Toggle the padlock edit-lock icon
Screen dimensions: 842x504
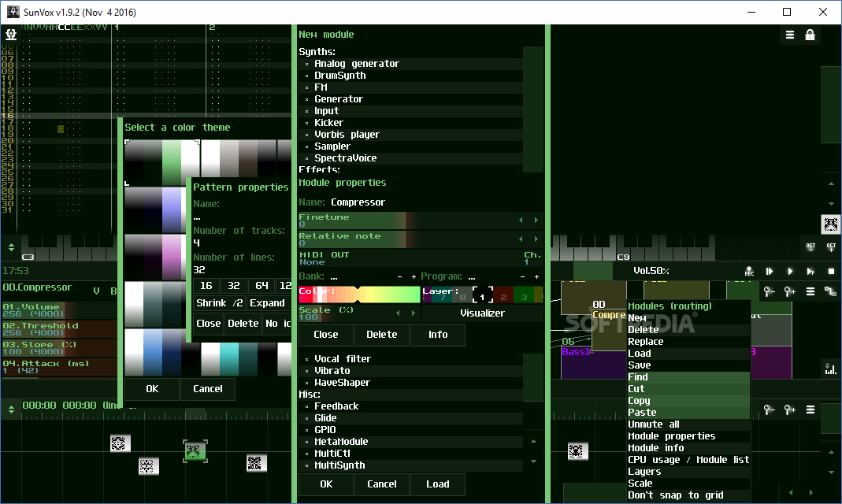point(810,35)
